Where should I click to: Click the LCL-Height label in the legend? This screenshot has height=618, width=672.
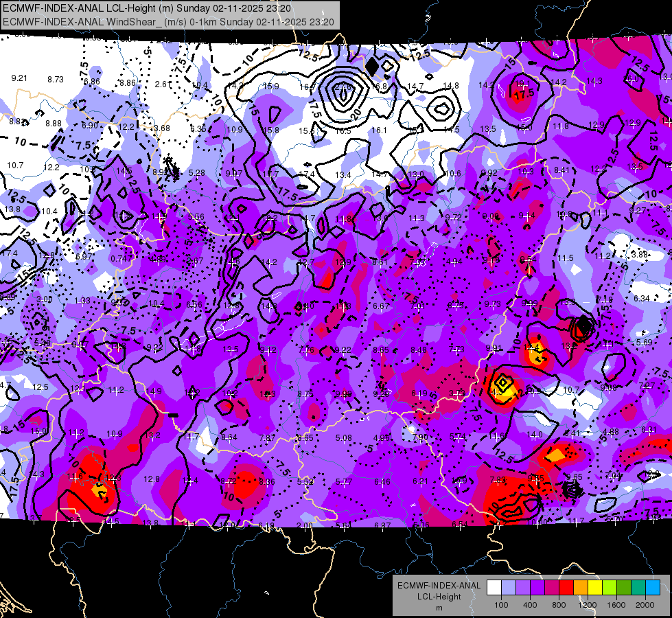(439, 597)
